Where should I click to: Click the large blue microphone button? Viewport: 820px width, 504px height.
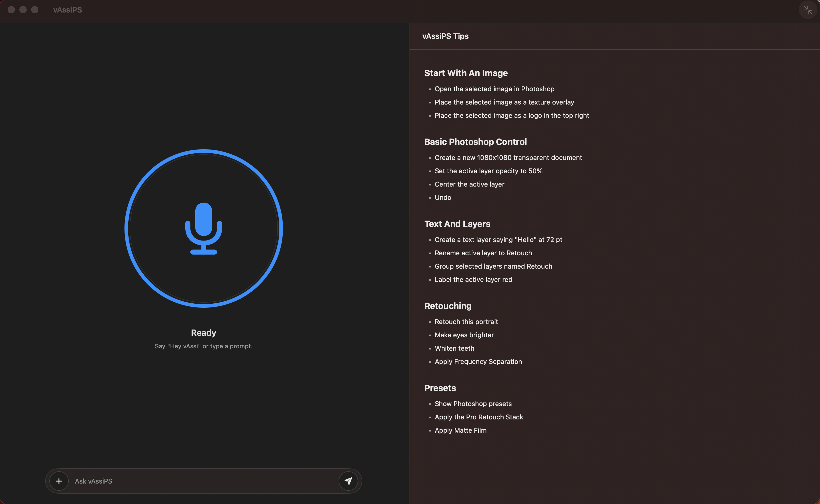pos(204,228)
